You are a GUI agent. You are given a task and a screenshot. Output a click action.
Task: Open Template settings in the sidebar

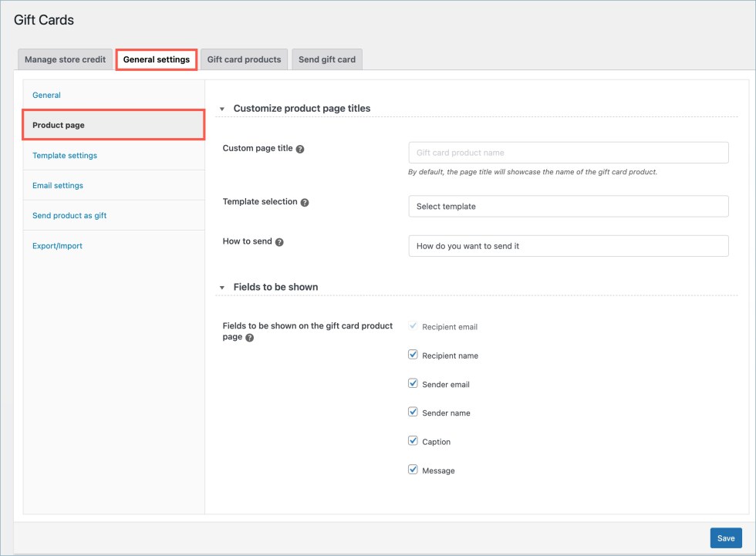point(65,156)
